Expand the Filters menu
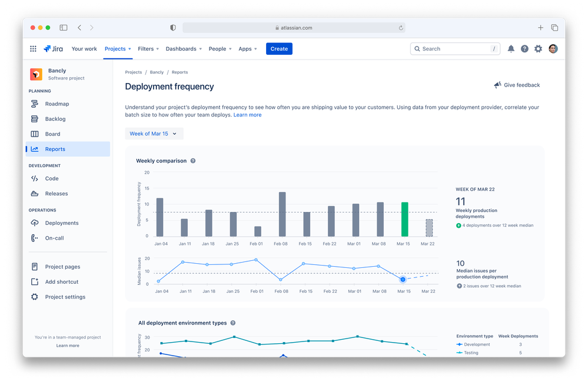588x378 pixels. tap(148, 49)
